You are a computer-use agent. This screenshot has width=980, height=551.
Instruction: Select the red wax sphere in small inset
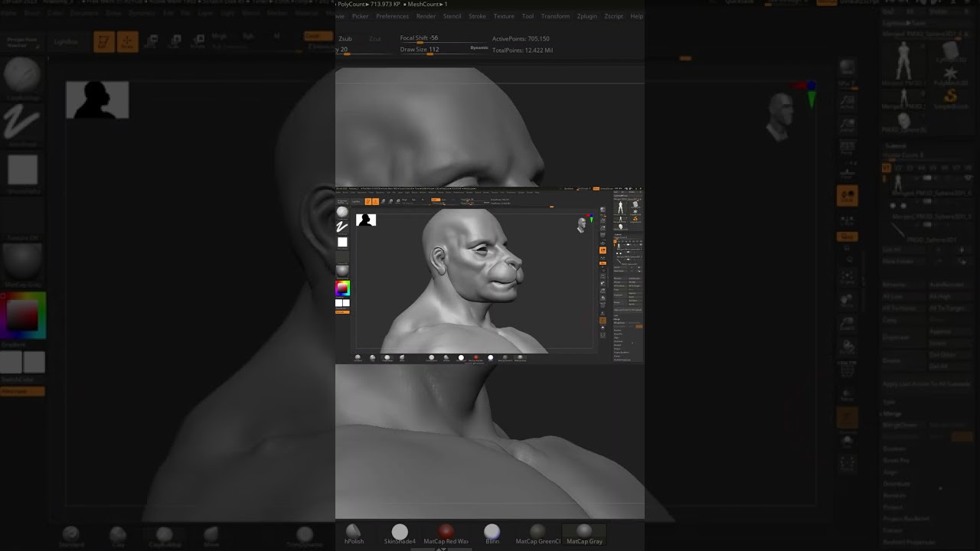[475, 357]
